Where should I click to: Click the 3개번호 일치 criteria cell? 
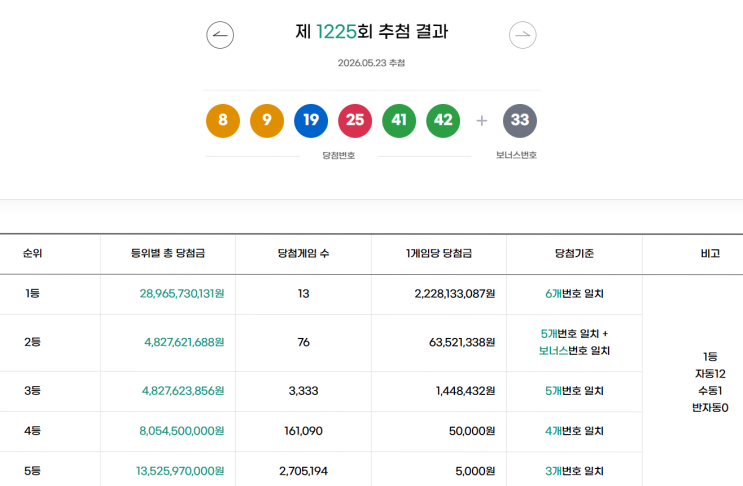(574, 471)
